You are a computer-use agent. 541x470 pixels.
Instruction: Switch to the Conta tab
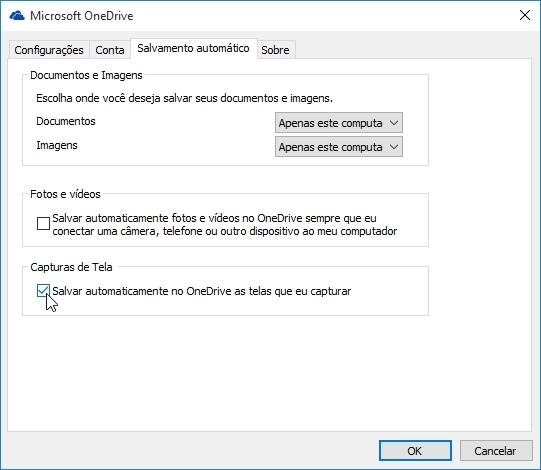110,50
